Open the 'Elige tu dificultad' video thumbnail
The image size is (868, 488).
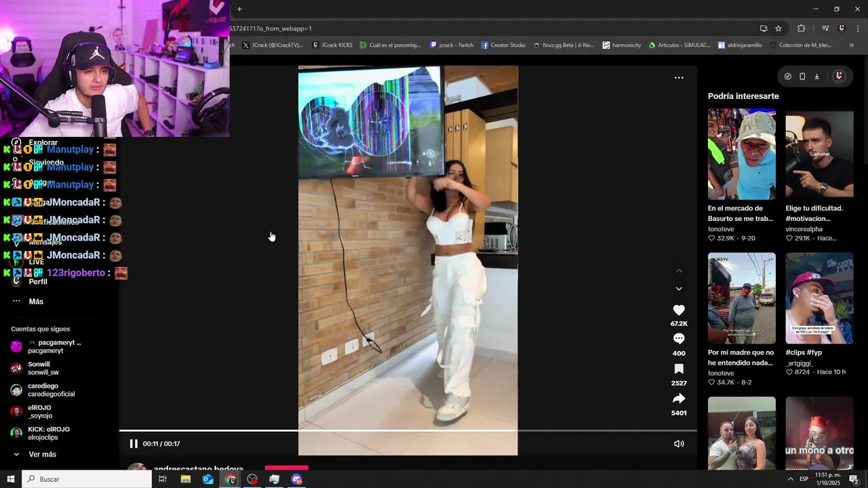click(819, 154)
